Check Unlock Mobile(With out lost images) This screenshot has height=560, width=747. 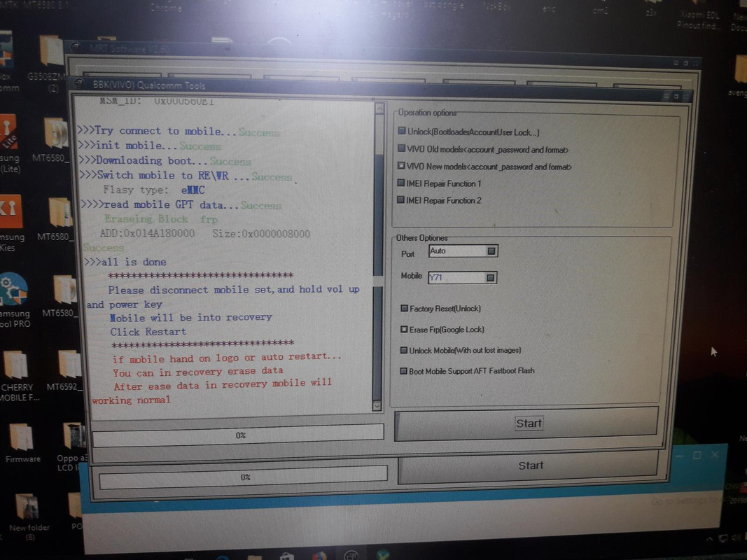click(404, 350)
